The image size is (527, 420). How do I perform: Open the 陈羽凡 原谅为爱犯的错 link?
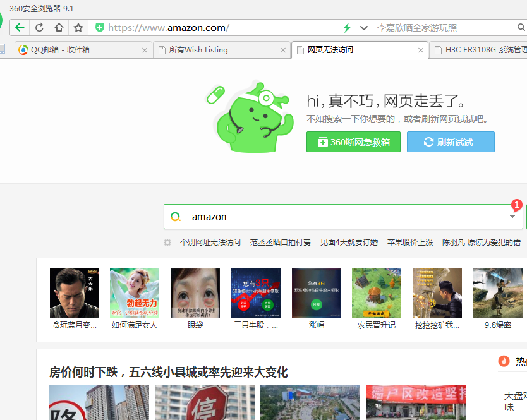pos(482,243)
